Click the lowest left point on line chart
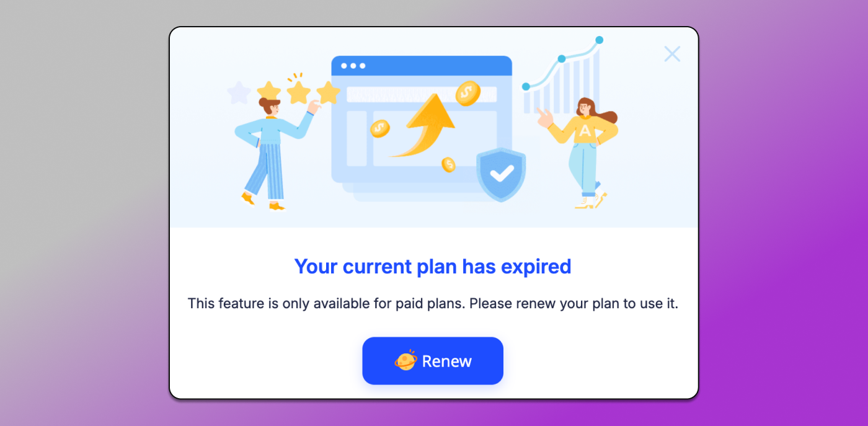 (x=526, y=87)
